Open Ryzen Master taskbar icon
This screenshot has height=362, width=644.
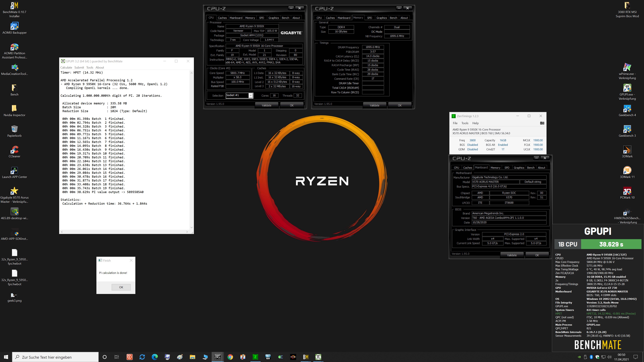click(293, 357)
